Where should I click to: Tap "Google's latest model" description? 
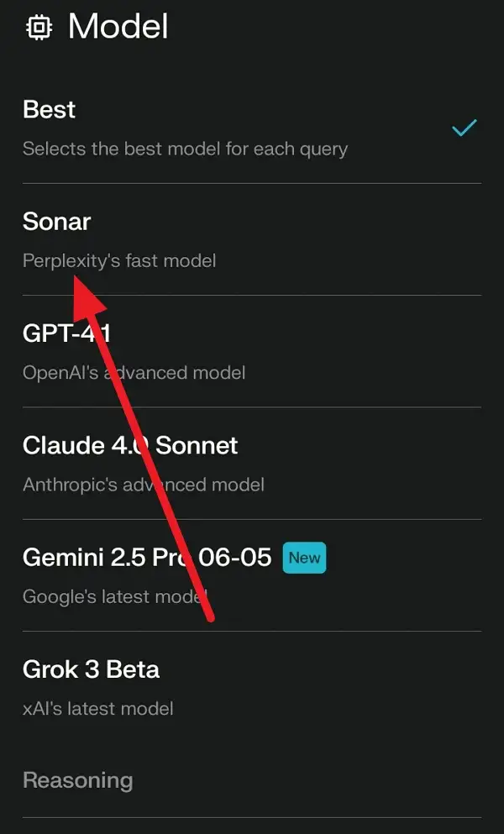[114, 596]
